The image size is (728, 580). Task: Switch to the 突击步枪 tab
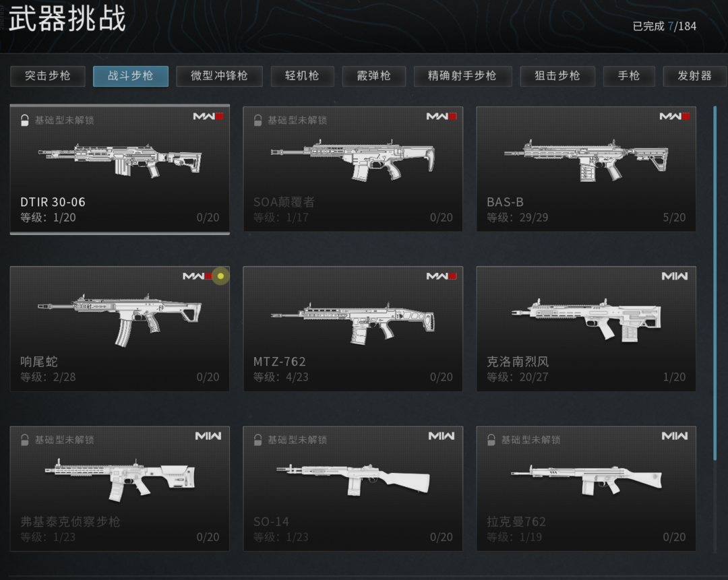[48, 76]
